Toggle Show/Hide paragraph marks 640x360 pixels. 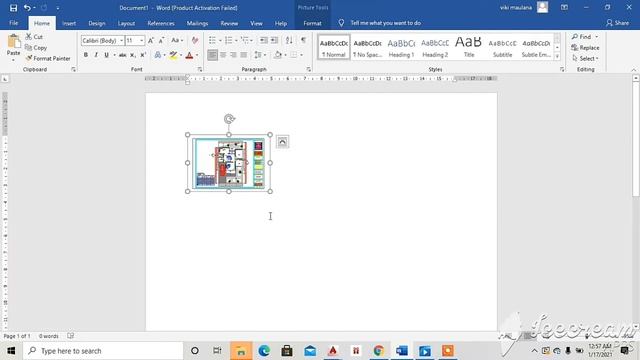pos(303,40)
